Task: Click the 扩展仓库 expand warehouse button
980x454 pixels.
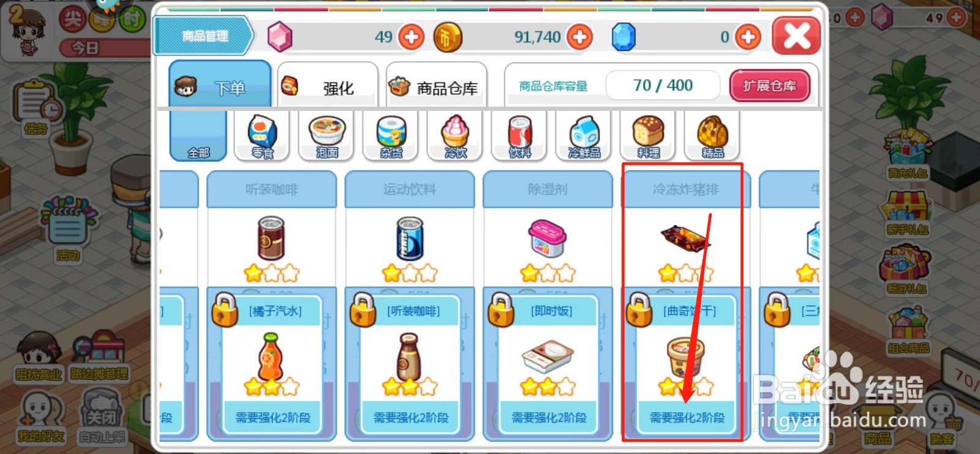Action: point(770,86)
